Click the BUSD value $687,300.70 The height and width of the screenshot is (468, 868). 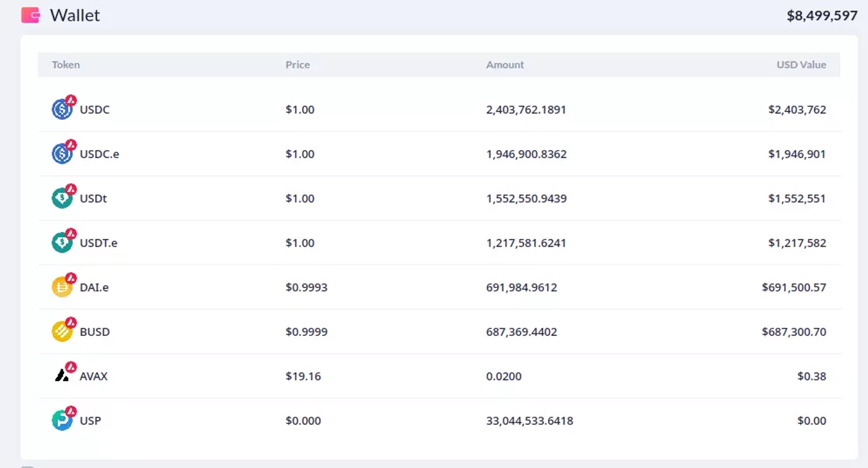pyautogui.click(x=794, y=332)
